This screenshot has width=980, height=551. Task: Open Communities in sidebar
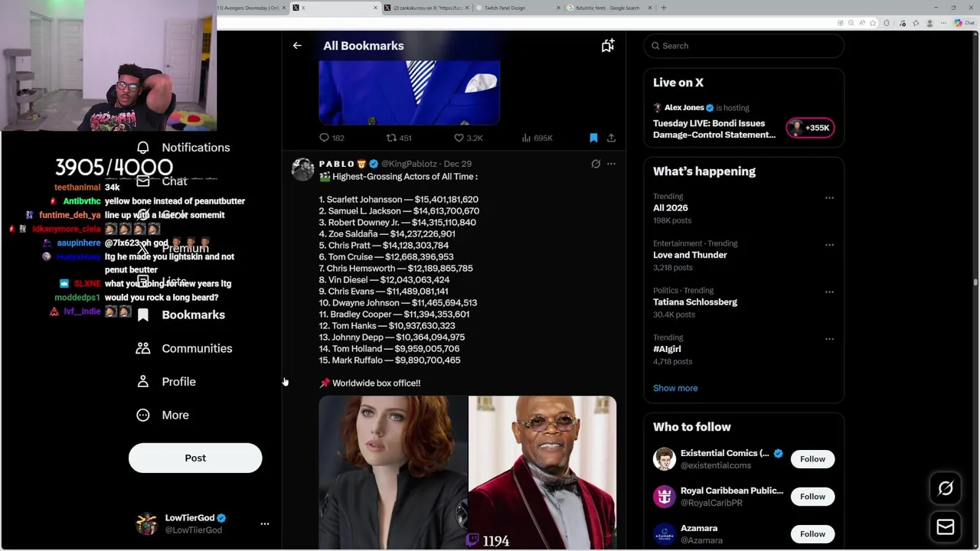(x=185, y=348)
